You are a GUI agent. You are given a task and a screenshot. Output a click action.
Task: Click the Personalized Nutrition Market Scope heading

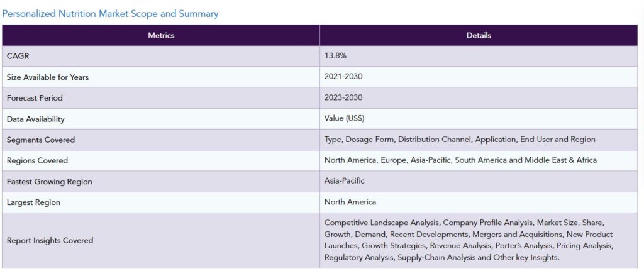[x=110, y=14]
